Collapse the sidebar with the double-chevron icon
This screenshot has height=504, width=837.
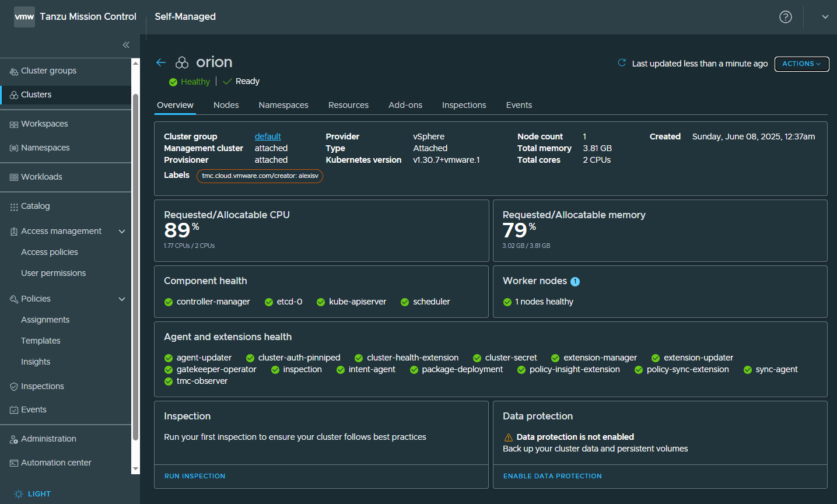coord(126,45)
